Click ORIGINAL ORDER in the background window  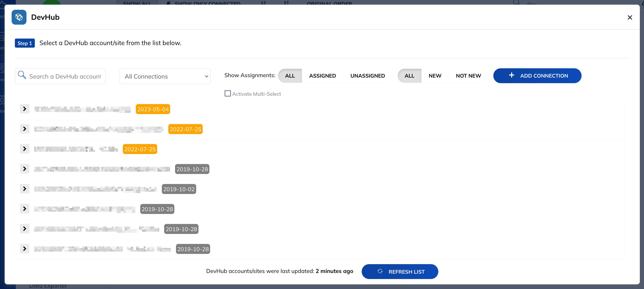pos(329,3)
